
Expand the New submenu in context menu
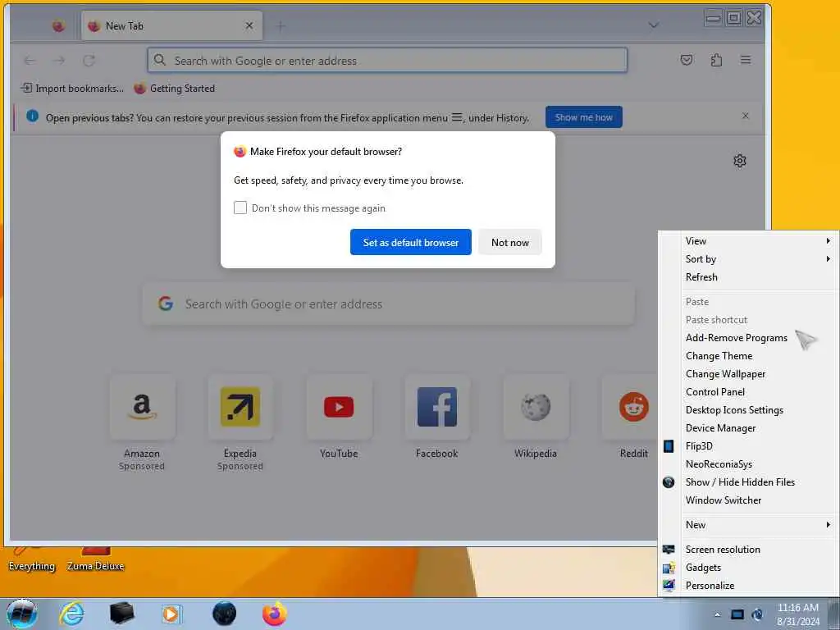click(748, 524)
